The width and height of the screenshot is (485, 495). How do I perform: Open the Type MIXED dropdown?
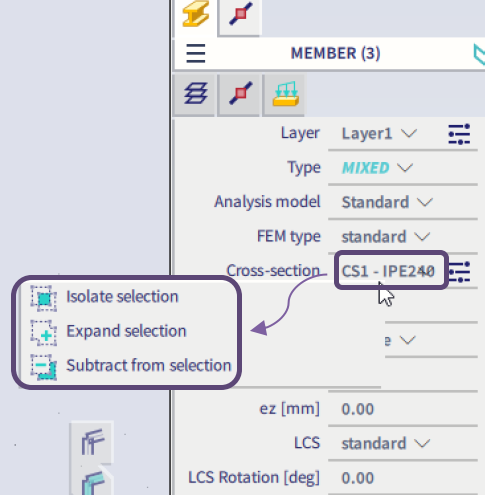click(377, 168)
